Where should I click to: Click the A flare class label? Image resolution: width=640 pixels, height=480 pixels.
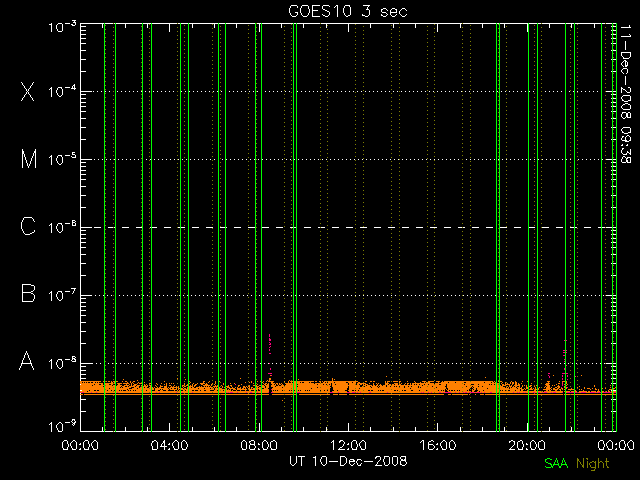27,361
